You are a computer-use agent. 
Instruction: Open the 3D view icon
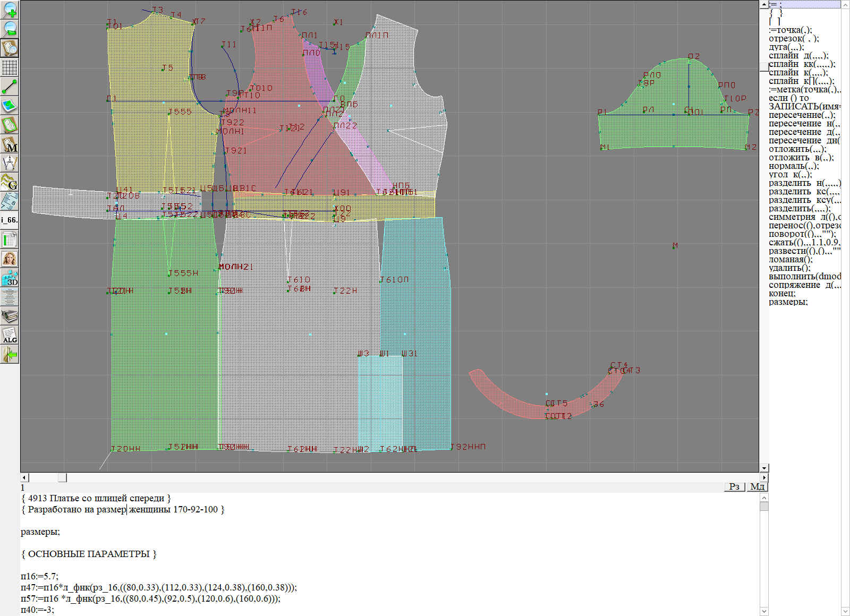(10, 278)
